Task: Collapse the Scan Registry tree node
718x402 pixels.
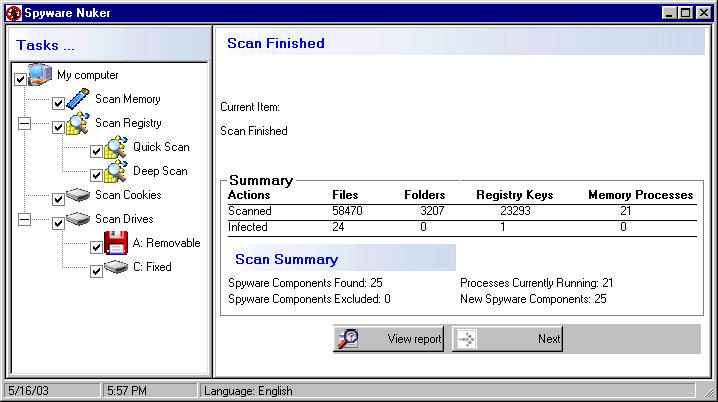Action: tap(24, 123)
